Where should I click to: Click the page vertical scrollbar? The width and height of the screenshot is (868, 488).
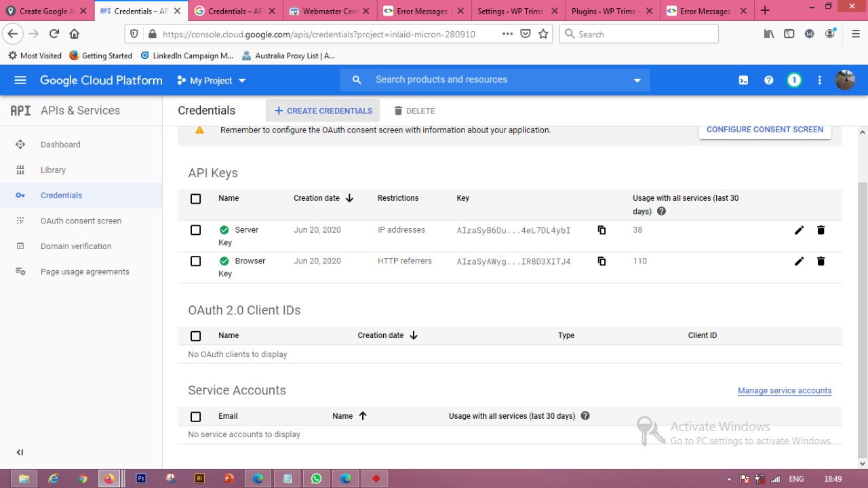click(x=863, y=319)
